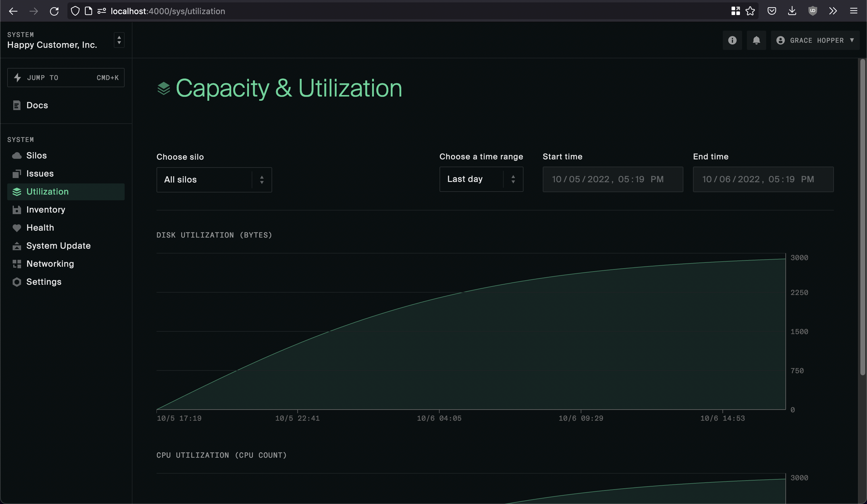Open browser hamburger menu
Viewport: 867px width, 504px height.
[x=853, y=11]
